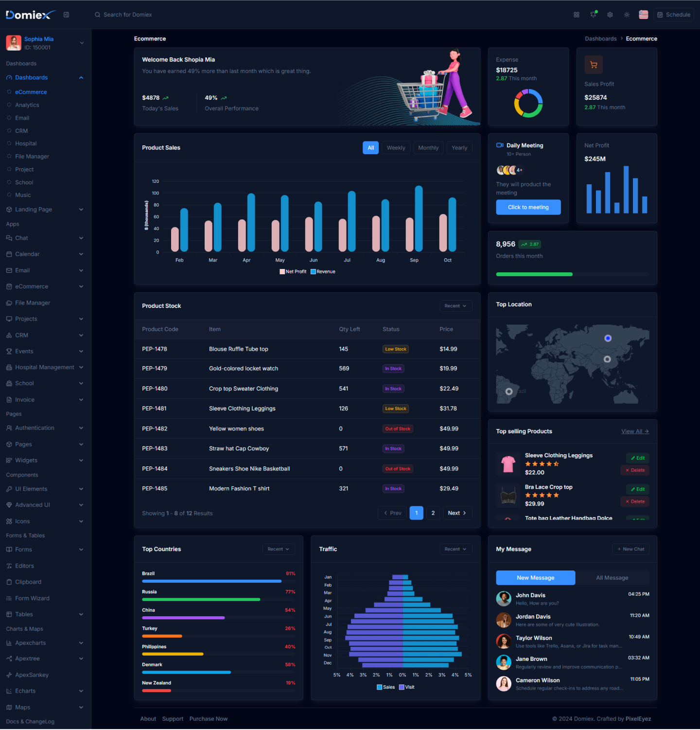Open the Recent dropdown in Product Stock
Image resolution: width=700 pixels, height=730 pixels.
point(455,305)
